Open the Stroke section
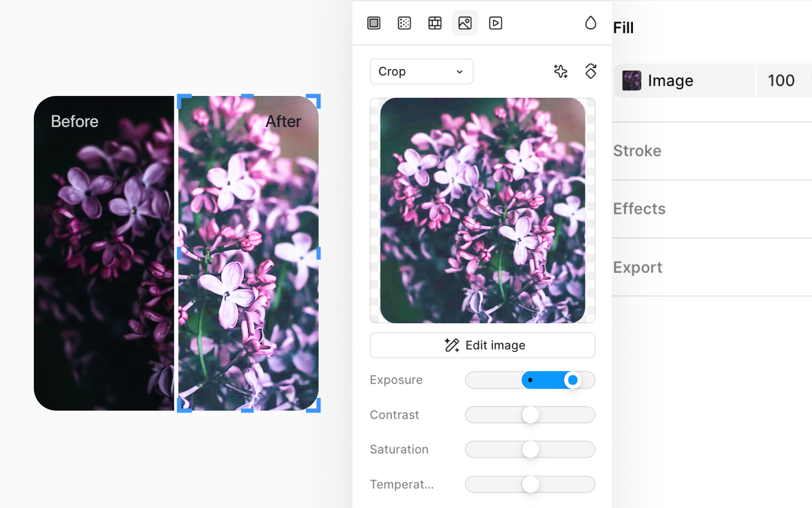The width and height of the screenshot is (812, 508). click(637, 151)
